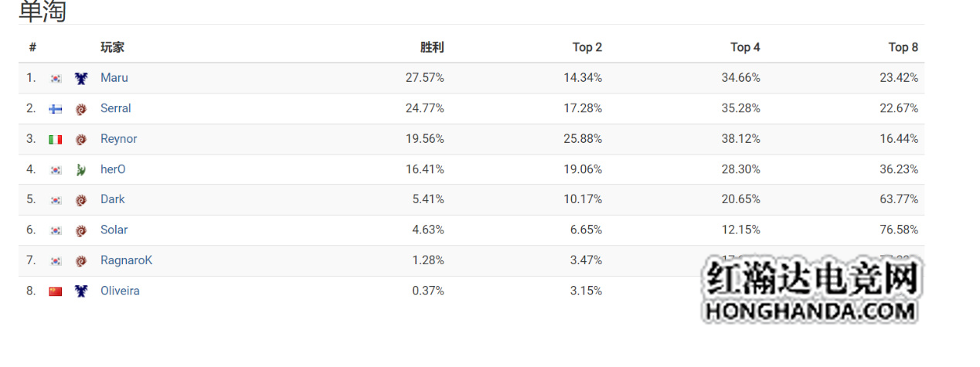980x367 pixels.
Task: Click the South Korea flag next to Maru
Action: point(56,78)
